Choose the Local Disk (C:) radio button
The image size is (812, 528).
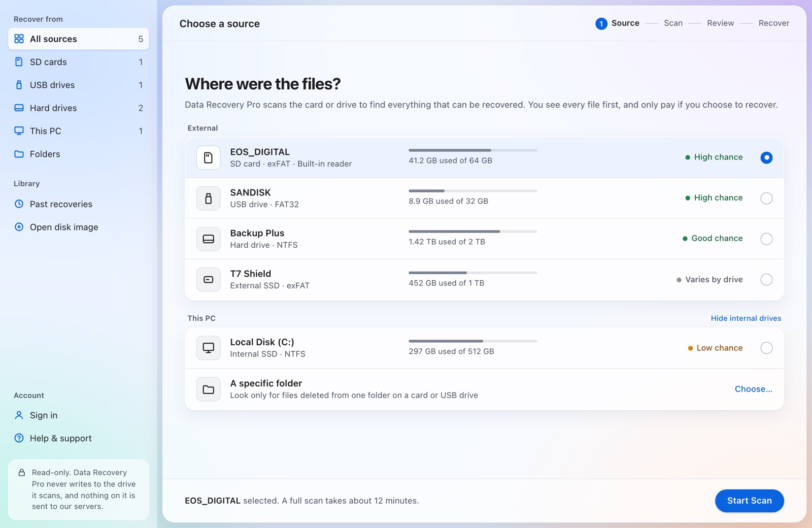[766, 348]
